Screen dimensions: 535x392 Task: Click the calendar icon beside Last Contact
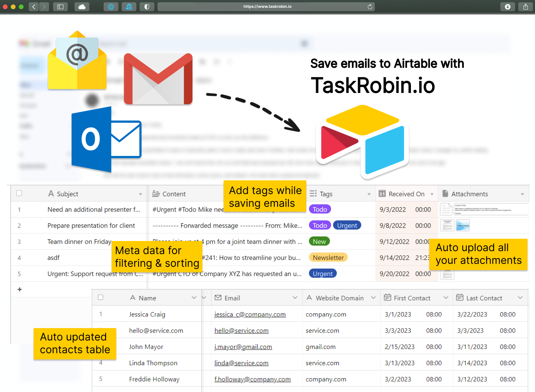460,297
